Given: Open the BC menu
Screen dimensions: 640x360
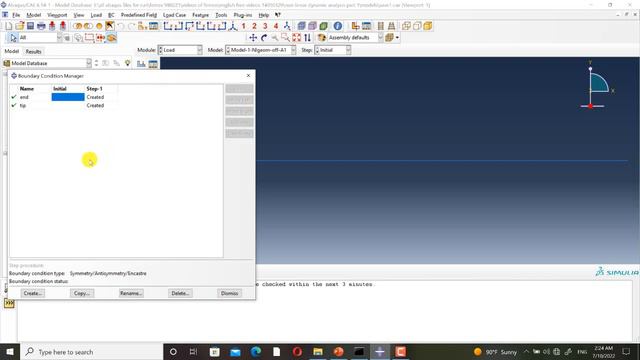Looking at the screenshot, I should (x=111, y=15).
